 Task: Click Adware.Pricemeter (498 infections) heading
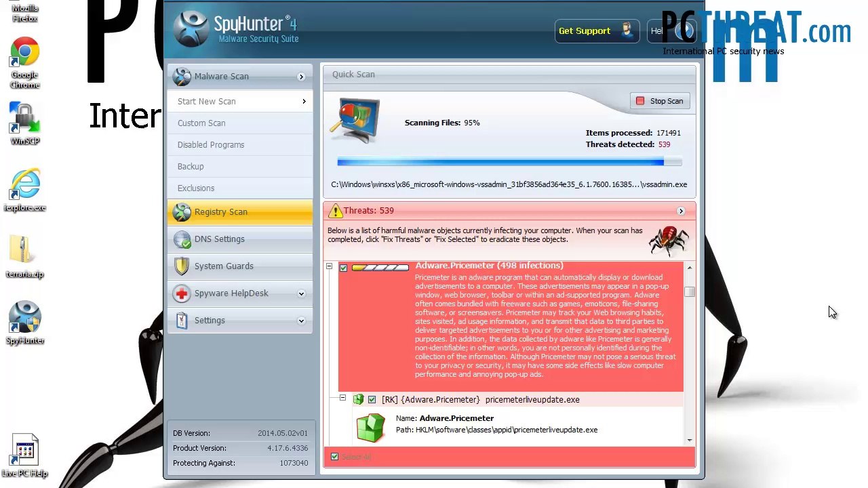(489, 266)
